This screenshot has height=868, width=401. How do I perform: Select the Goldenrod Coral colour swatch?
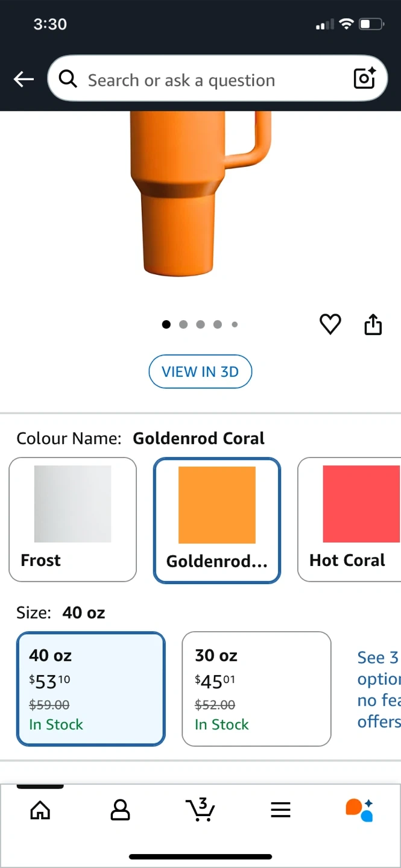pyautogui.click(x=217, y=521)
